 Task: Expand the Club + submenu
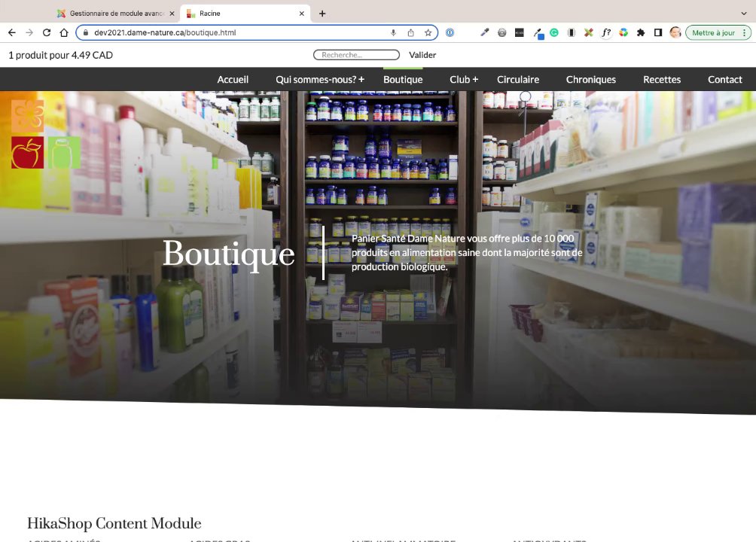[464, 80]
